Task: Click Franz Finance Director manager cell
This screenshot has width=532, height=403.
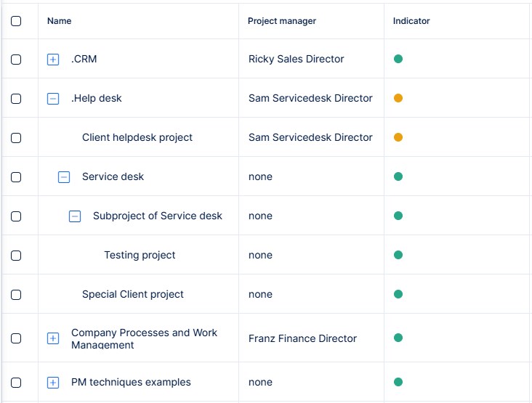Action: tap(302, 338)
